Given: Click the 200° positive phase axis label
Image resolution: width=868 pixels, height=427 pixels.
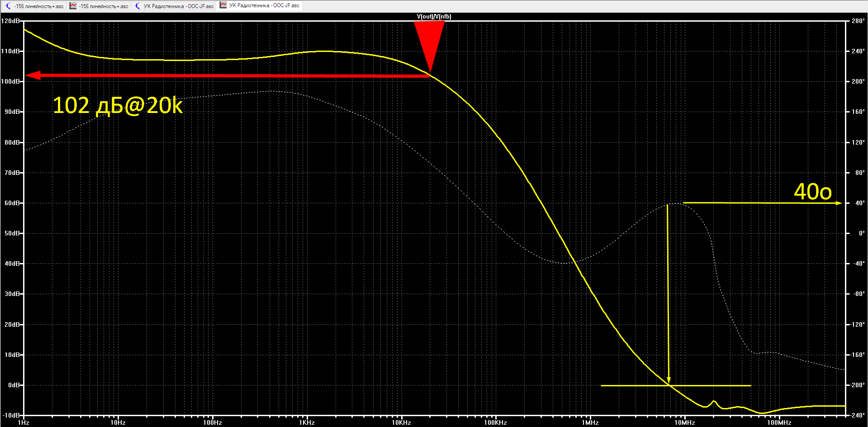Looking at the screenshot, I should point(858,81).
